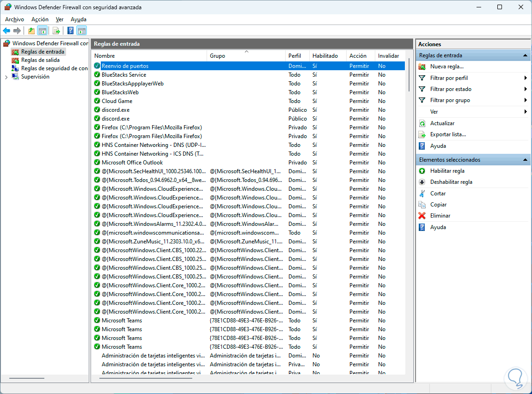Open the Ayuda menu in menu bar

point(79,19)
